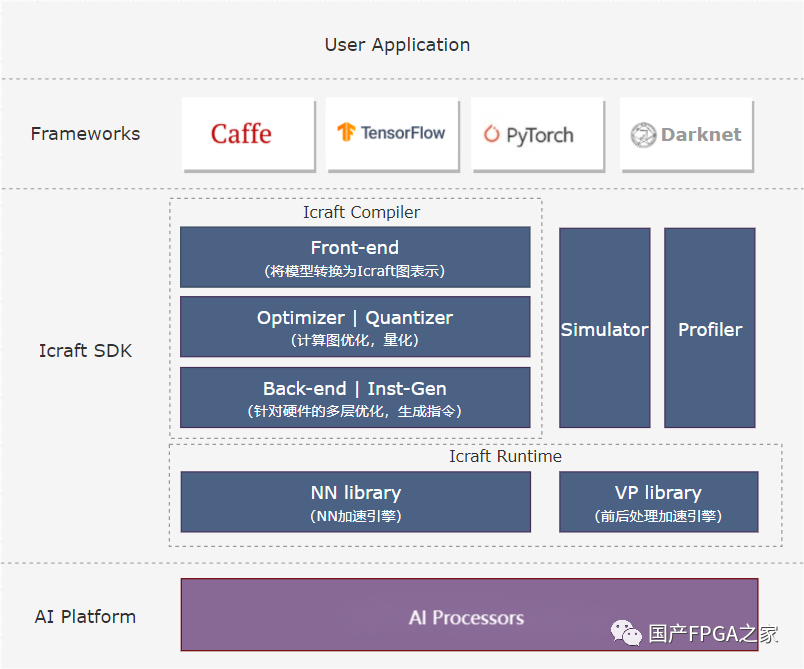Click the Darknet circular logo icon
The image size is (804, 669).
[643, 135]
